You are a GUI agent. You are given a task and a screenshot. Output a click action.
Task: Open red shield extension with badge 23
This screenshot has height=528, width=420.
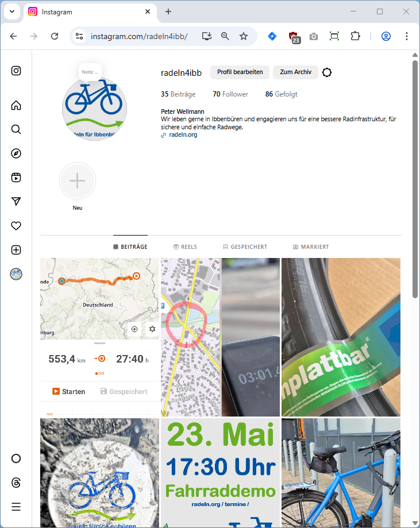[294, 37]
